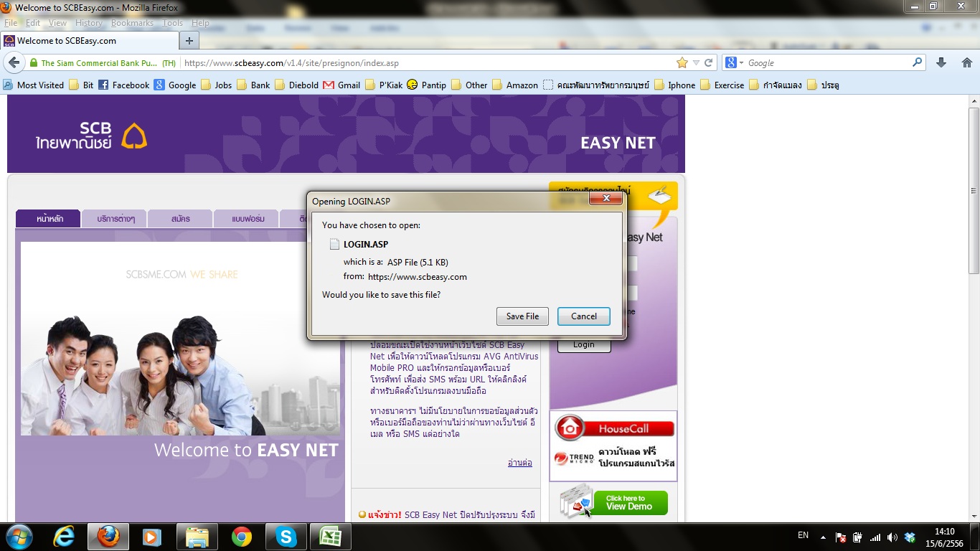Click the search magnifier icon
The image size is (980, 551).
pyautogui.click(x=917, y=62)
